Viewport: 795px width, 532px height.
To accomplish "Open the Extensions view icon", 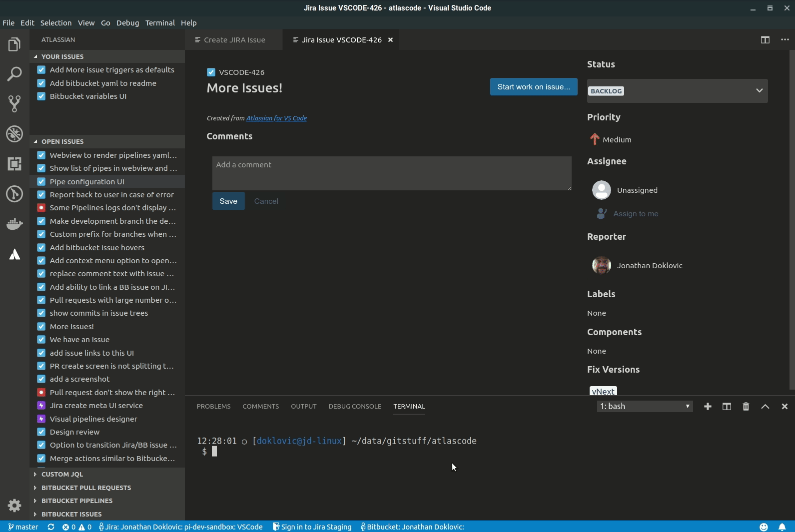I will coord(14,164).
